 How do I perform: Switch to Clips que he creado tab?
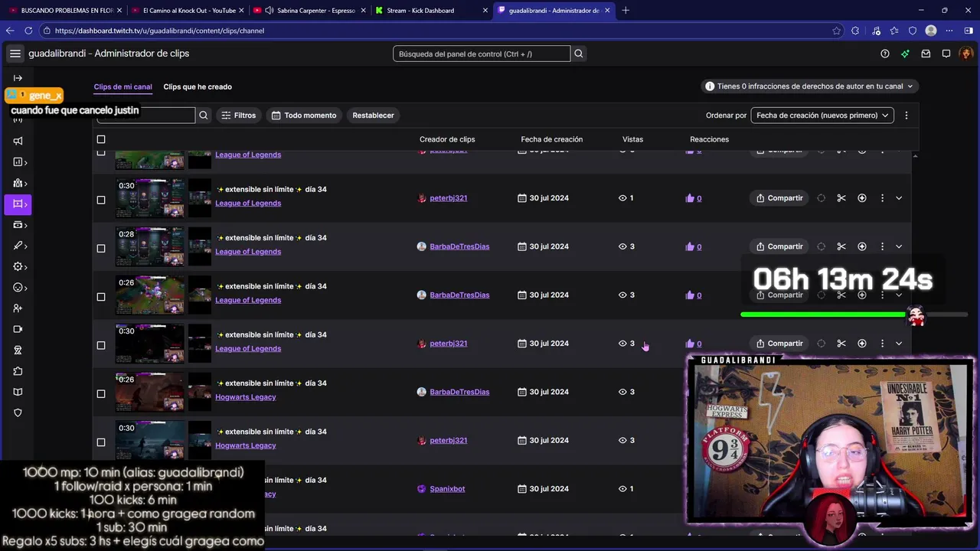click(198, 86)
